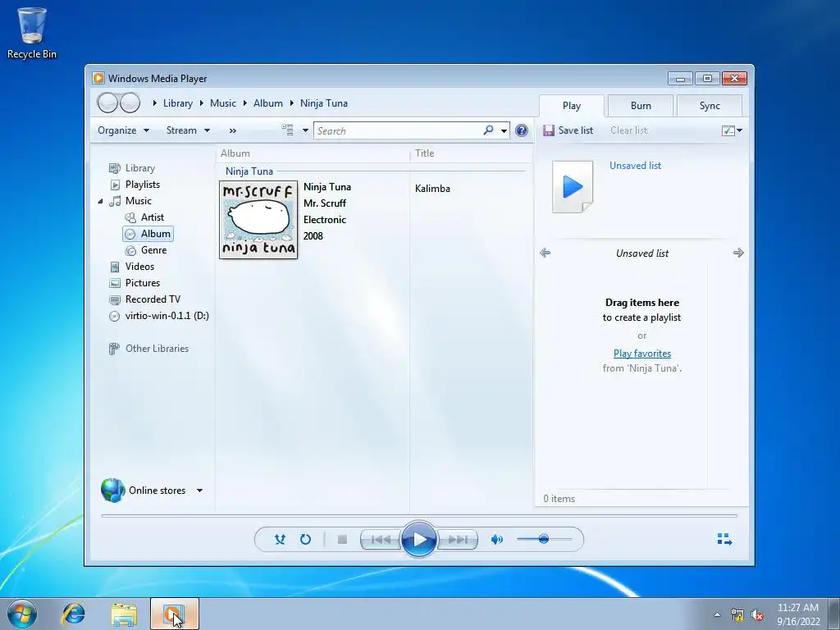Screen dimensions: 840x630
Task: Click the Unsaved list title link
Action: 636,166
